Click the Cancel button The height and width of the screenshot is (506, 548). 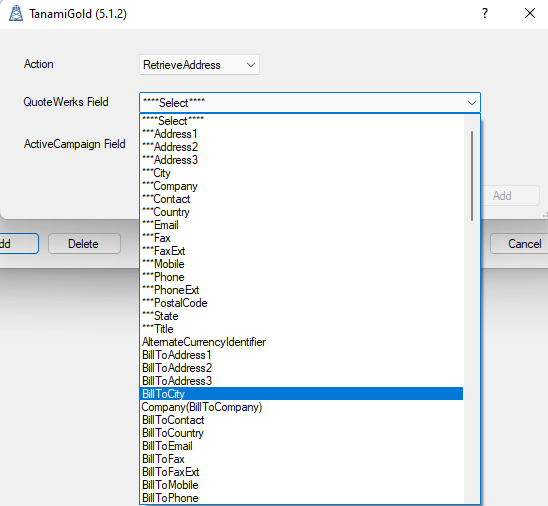coord(519,244)
